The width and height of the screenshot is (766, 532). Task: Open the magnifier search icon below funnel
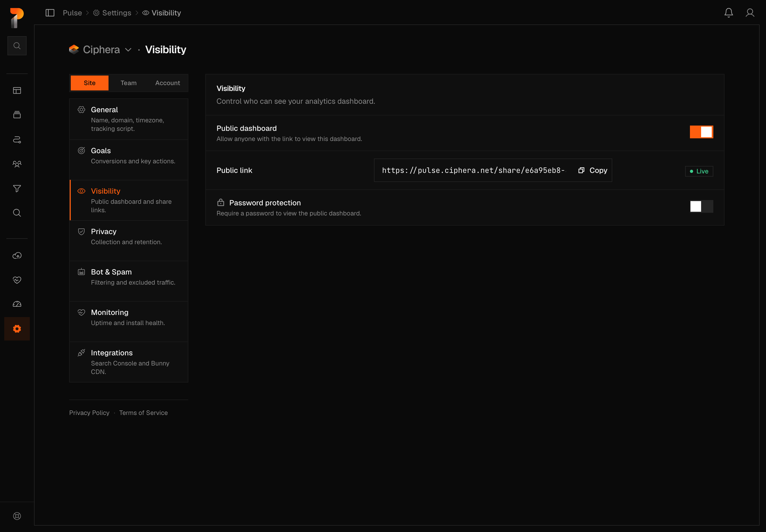click(x=17, y=213)
